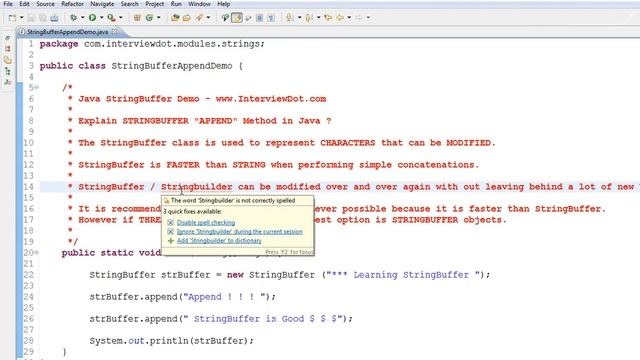Click the Run External Tools icon

111,18
